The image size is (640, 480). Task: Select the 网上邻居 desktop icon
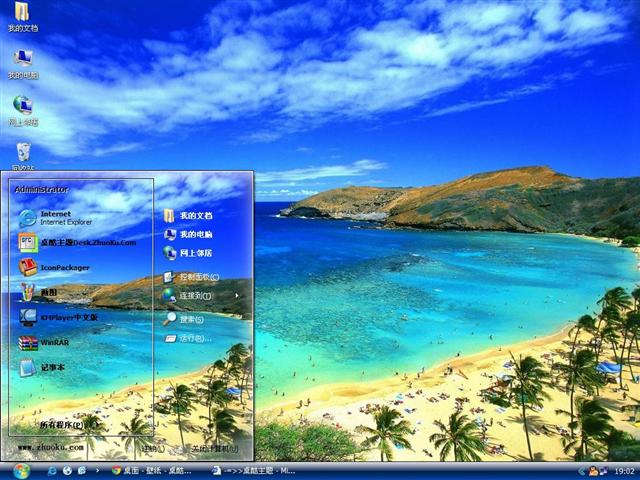click(x=23, y=111)
